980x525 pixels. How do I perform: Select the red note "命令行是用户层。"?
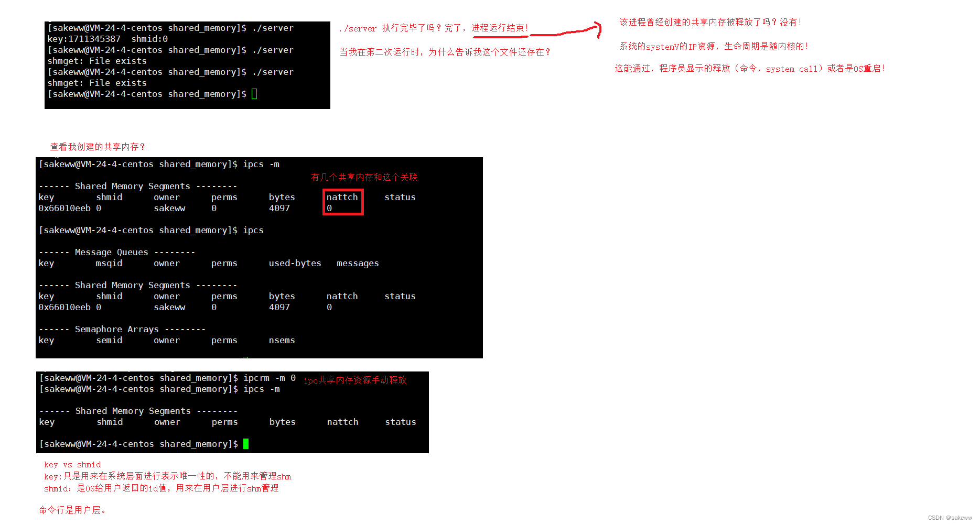72,510
